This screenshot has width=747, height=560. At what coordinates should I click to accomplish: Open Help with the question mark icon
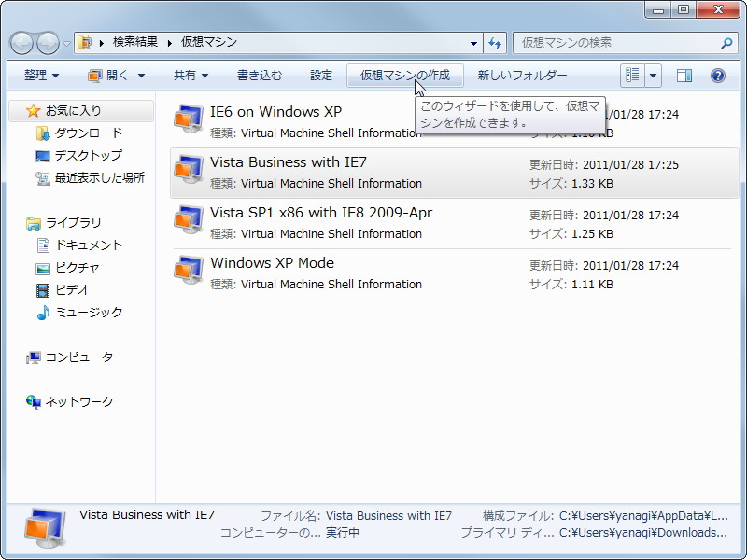(716, 75)
